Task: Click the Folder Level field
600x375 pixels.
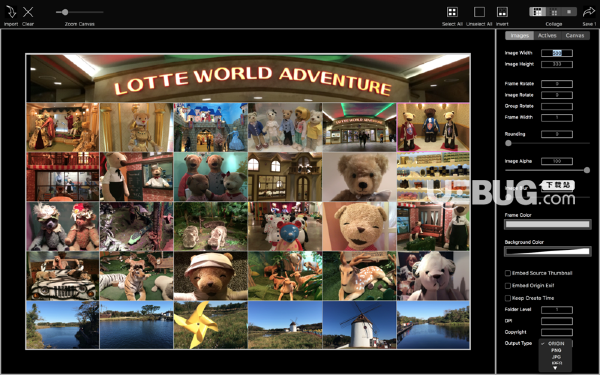Action: (557, 310)
